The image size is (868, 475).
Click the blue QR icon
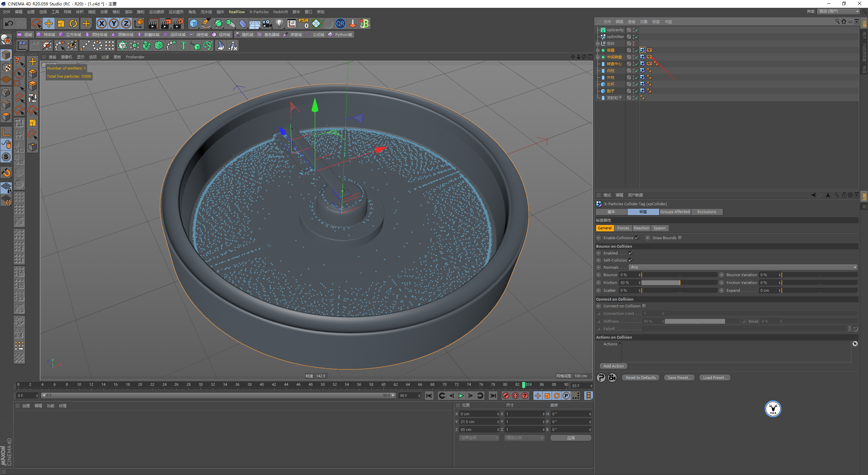340,23
